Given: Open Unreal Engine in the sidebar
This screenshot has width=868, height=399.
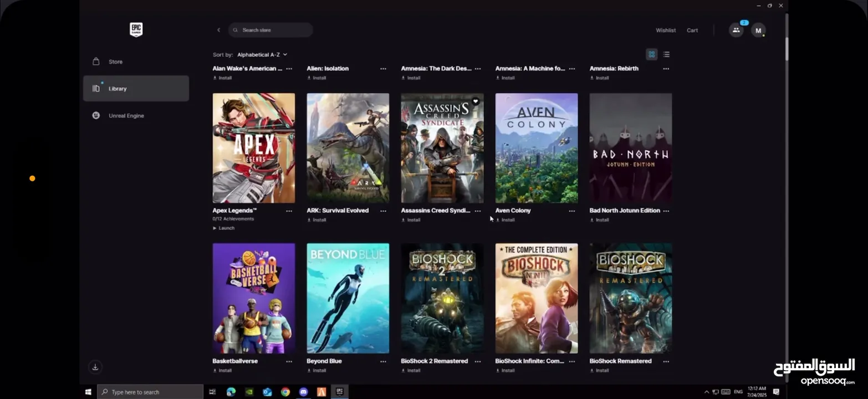Looking at the screenshot, I should [x=136, y=116].
